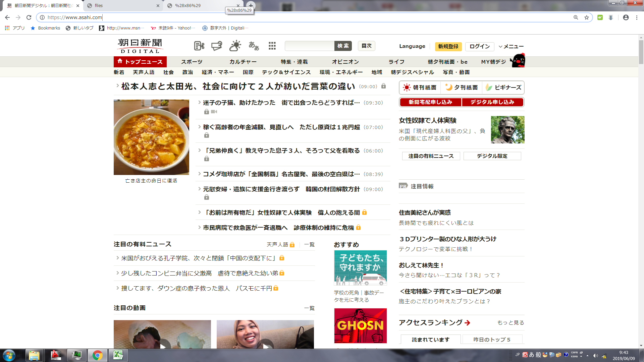
Task: Open the Bookmarks folder in bookmarks bar
Action: [45, 28]
